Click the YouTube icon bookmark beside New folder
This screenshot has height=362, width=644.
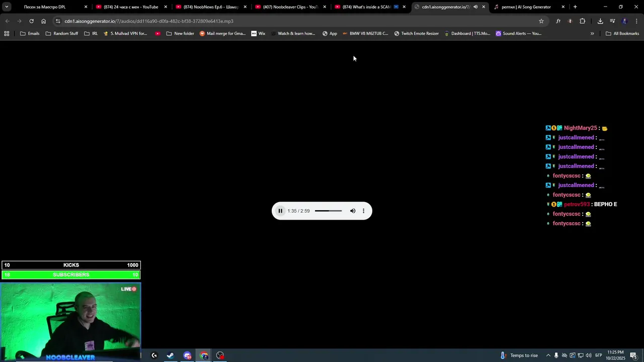(158, 34)
